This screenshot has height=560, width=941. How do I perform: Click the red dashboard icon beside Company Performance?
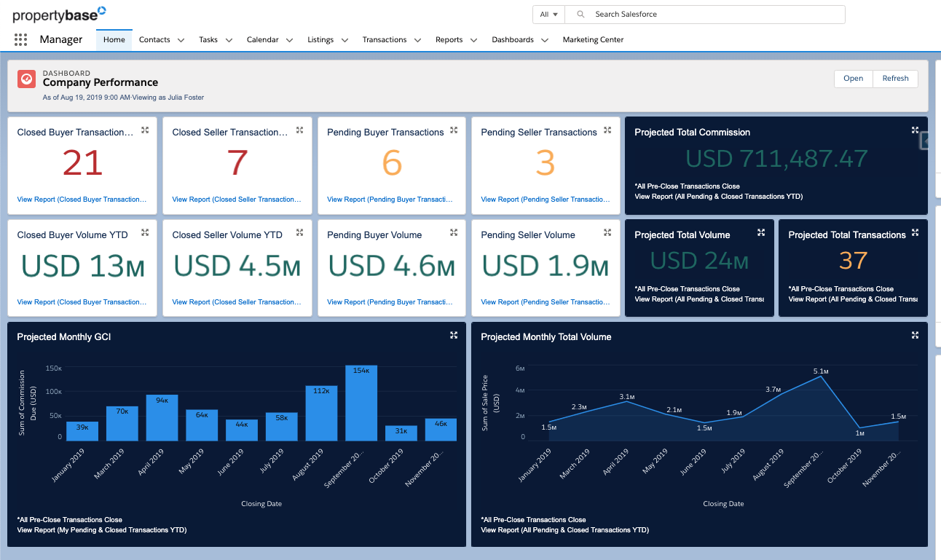[x=27, y=79]
